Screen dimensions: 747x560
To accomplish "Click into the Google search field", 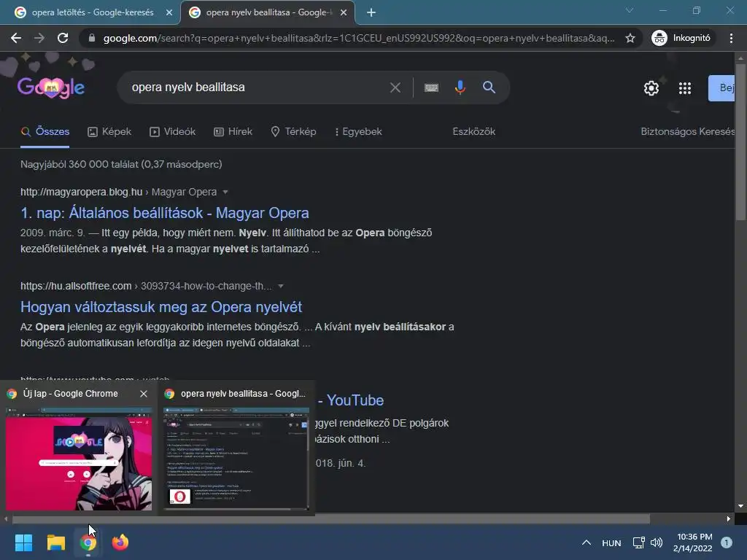I will 258,87.
